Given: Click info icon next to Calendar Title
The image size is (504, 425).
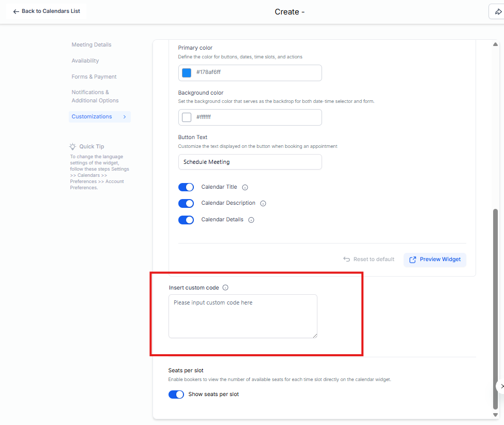Looking at the screenshot, I should coord(245,187).
